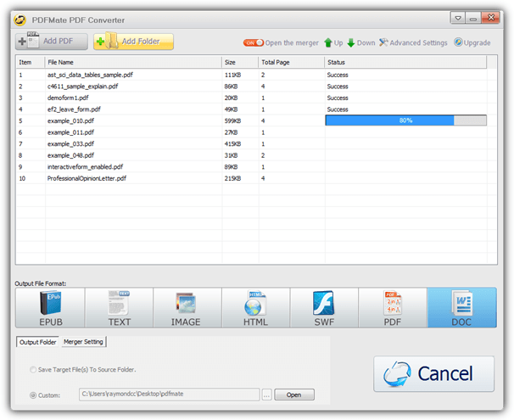
Task: Click the Add Folder button
Action: 133,42
